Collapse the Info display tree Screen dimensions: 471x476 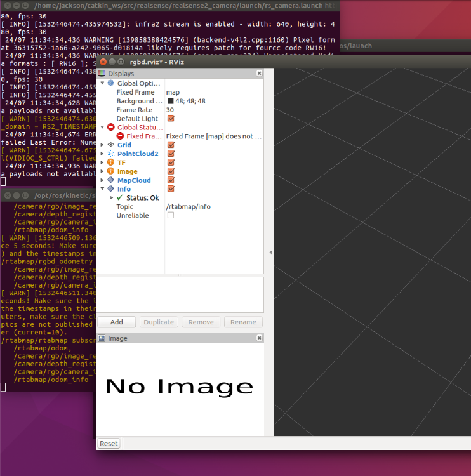[103, 189]
